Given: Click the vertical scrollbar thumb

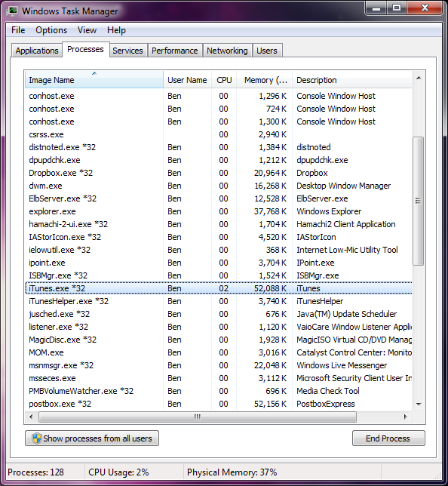Looking at the screenshot, I should pos(419,201).
